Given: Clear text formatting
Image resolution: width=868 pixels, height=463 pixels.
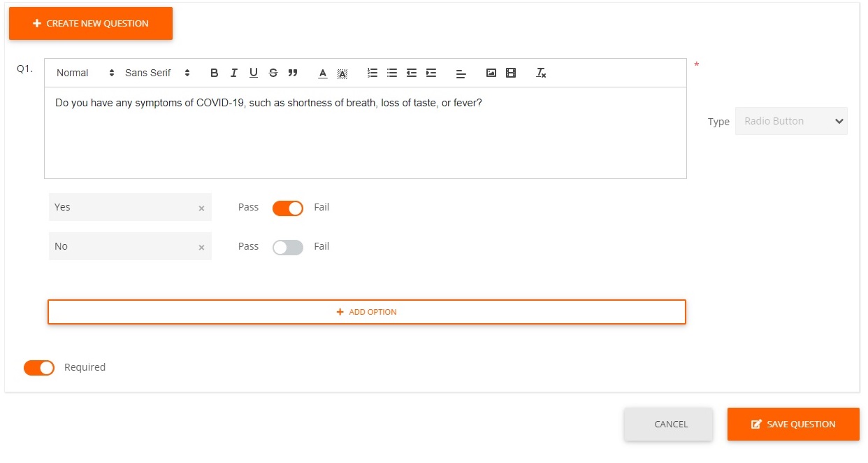Looking at the screenshot, I should point(541,73).
